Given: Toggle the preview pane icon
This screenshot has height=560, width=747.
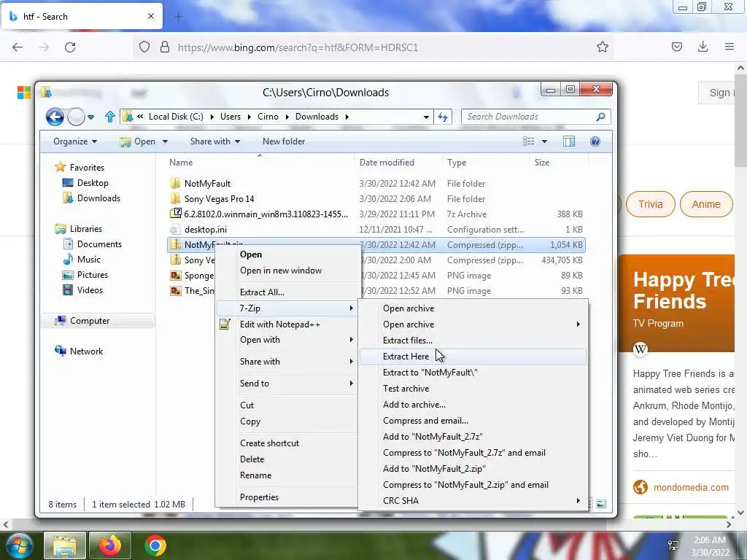Looking at the screenshot, I should coord(569,141).
